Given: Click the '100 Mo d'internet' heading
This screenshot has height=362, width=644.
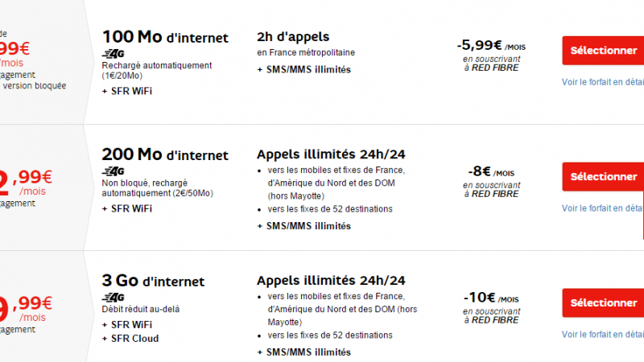Looking at the screenshot, I should click(165, 37).
